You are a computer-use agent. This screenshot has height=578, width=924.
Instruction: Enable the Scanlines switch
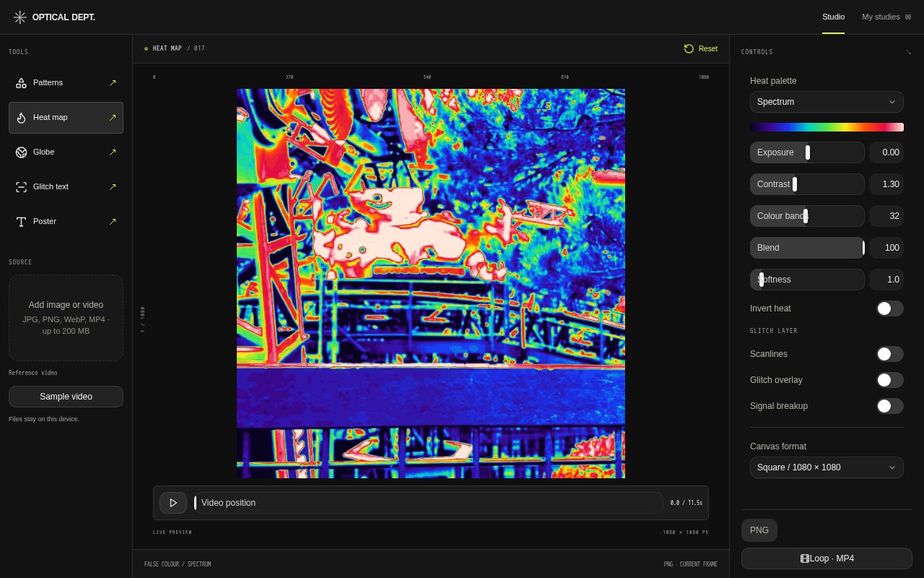click(890, 354)
